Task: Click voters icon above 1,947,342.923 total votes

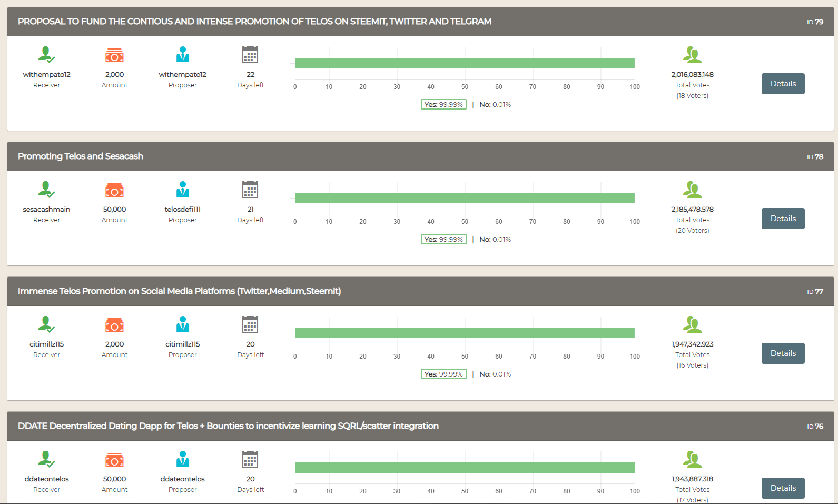Action: (x=692, y=324)
